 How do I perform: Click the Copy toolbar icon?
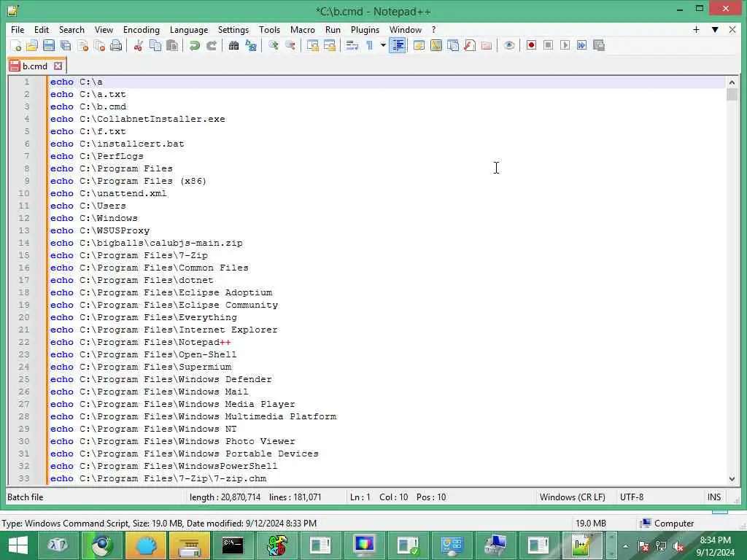tap(155, 45)
